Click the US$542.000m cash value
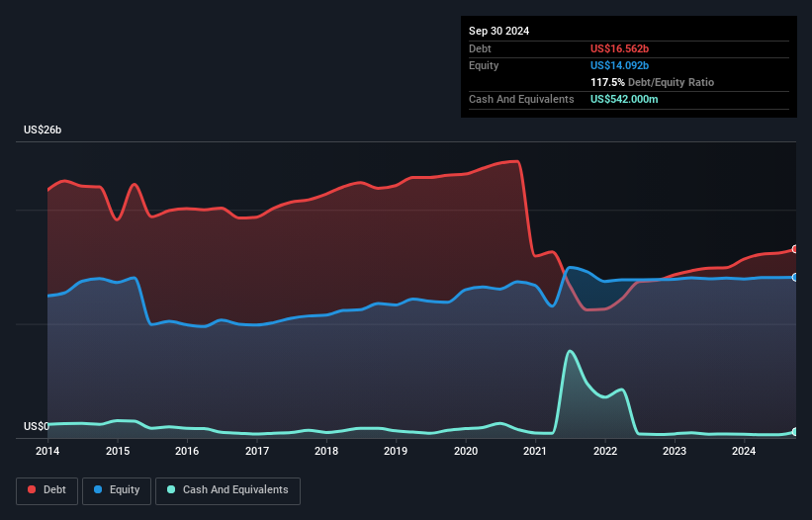Image resolution: width=812 pixels, height=520 pixels. (x=624, y=99)
